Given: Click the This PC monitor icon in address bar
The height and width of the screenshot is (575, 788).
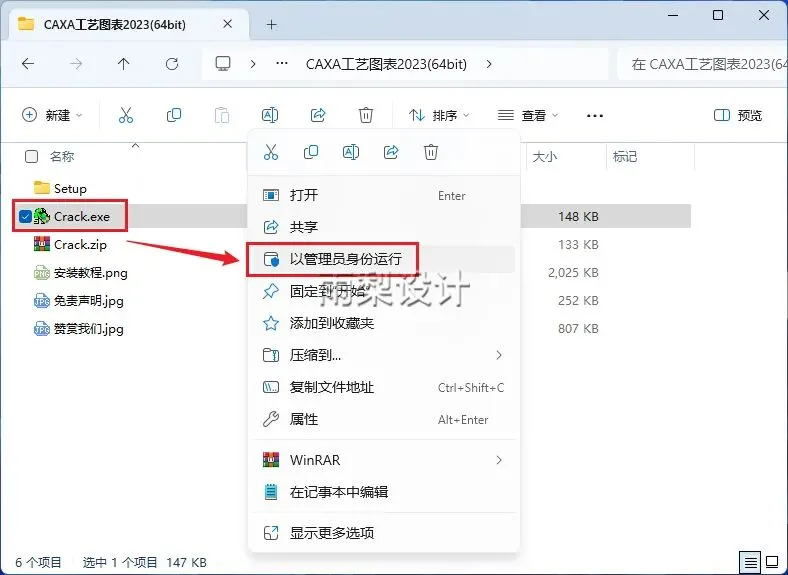Looking at the screenshot, I should point(223,64).
